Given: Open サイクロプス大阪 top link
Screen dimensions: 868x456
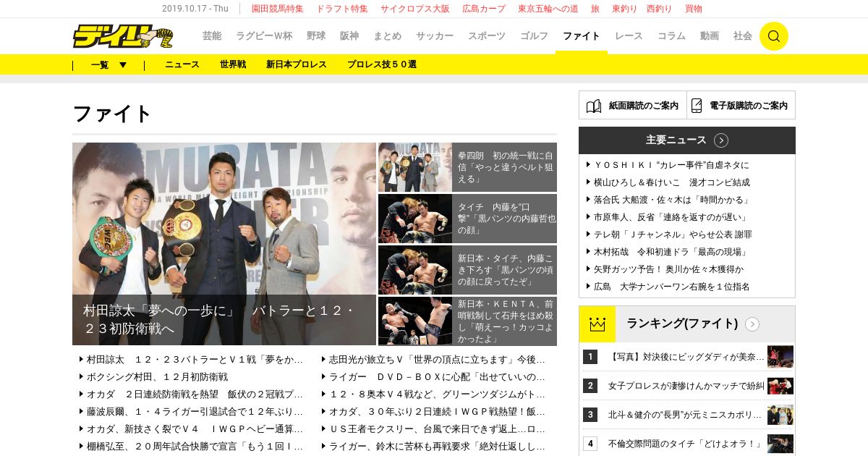Looking at the screenshot, I should 414,9.
